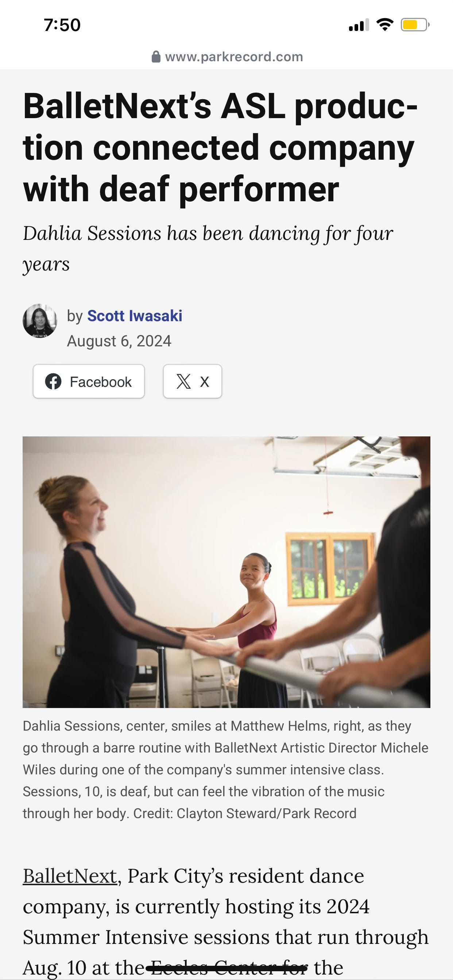Tap the photo caption crediting Clayton Steward
Viewport: 453px width, 980px height.
click(226, 769)
